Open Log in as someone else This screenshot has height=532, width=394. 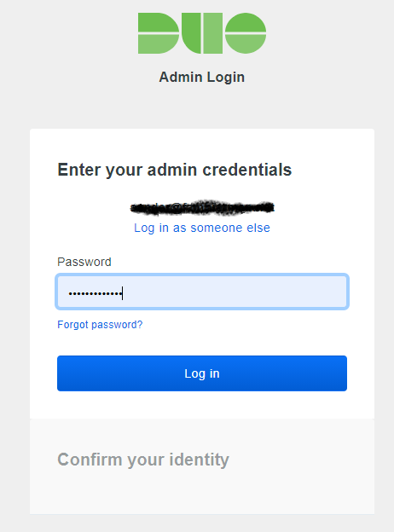202,228
